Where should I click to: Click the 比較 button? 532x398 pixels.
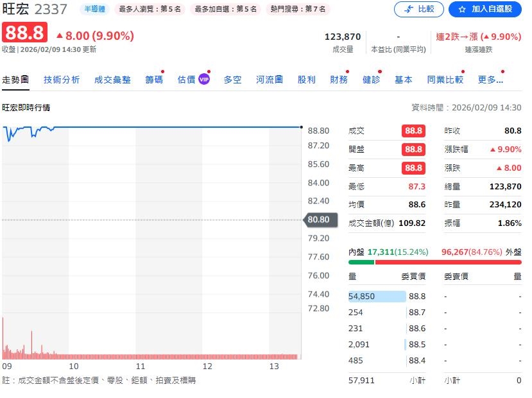click(x=418, y=10)
